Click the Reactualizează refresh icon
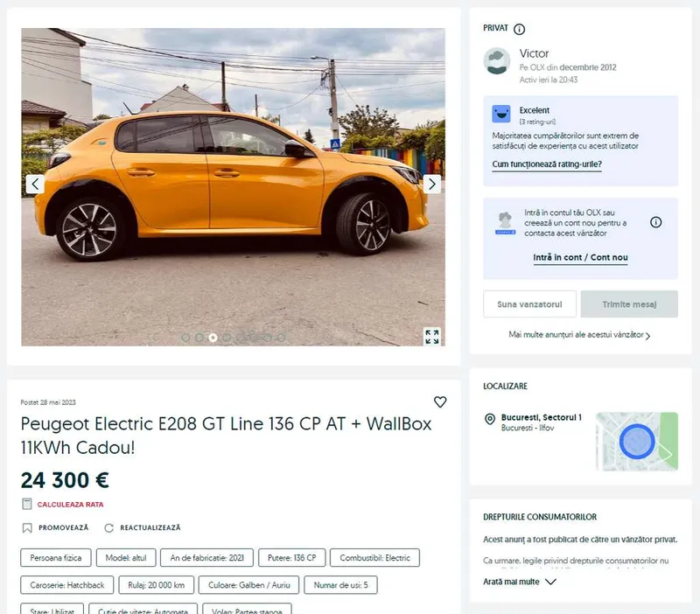The height and width of the screenshot is (614, 700). [x=108, y=528]
